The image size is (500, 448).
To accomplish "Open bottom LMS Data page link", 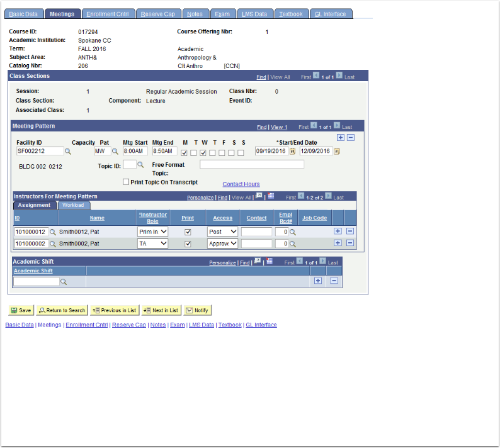I will 202,325.
